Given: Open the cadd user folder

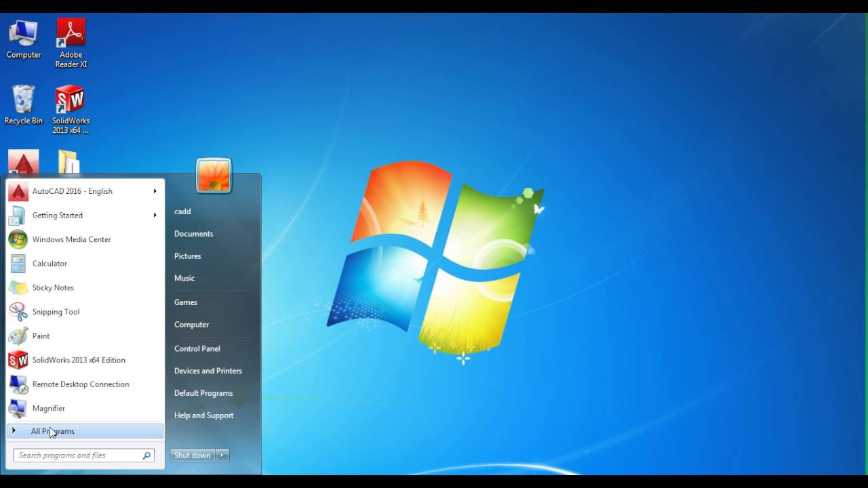Looking at the screenshot, I should coord(182,211).
